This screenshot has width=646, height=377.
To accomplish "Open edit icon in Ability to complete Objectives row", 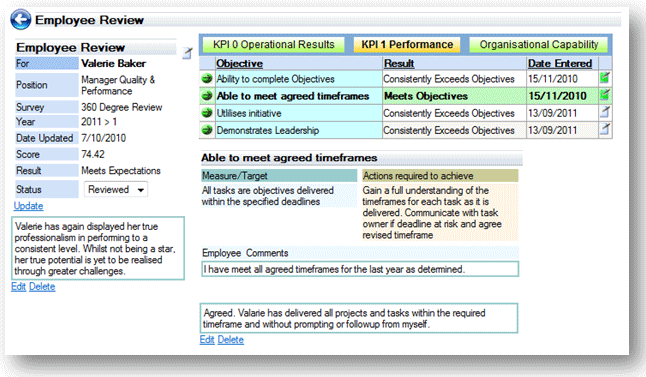I will 604,77.
